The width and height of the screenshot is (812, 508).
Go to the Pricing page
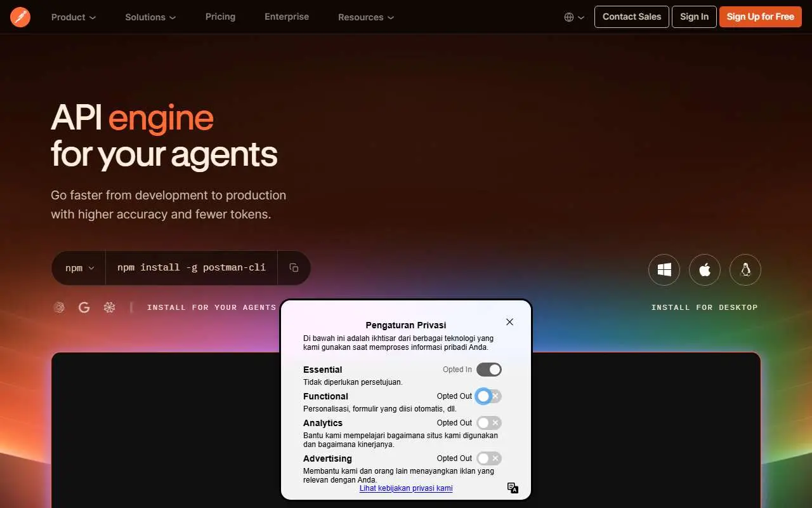(x=220, y=17)
